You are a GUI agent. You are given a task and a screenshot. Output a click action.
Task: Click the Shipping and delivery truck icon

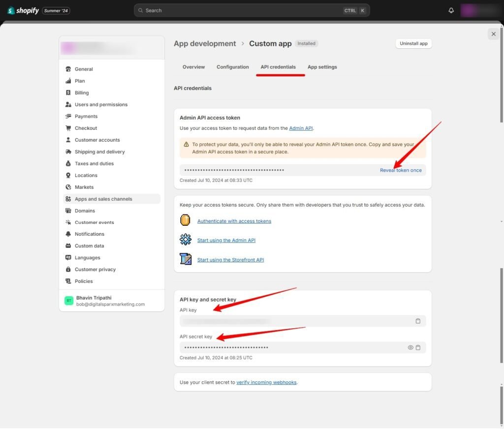pos(68,152)
